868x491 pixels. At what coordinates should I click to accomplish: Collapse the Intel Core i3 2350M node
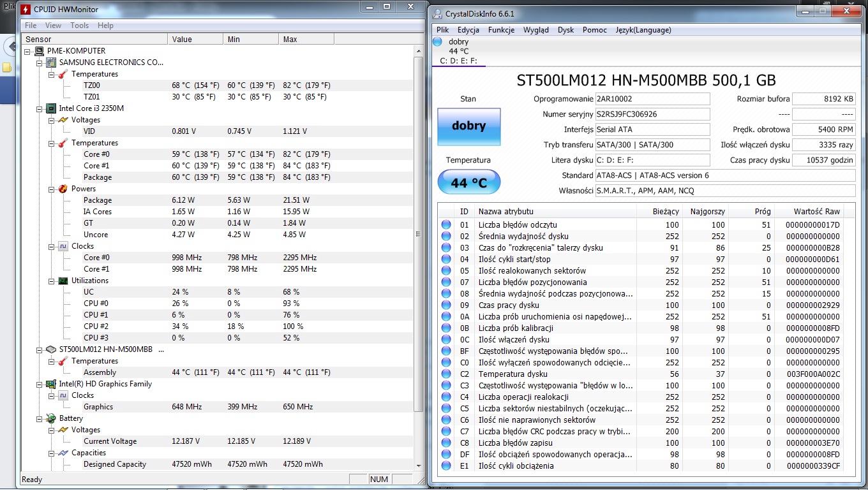(x=39, y=108)
